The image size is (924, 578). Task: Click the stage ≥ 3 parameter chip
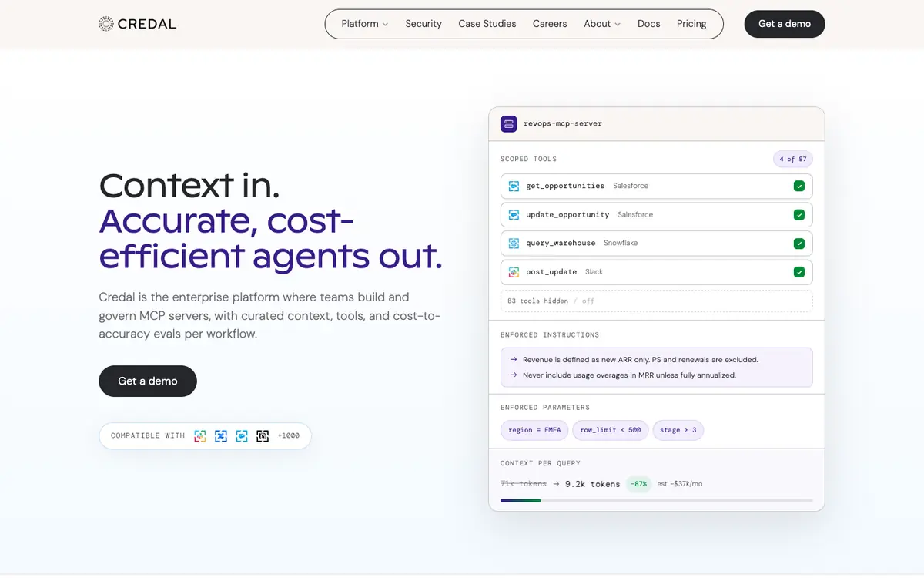coord(678,430)
